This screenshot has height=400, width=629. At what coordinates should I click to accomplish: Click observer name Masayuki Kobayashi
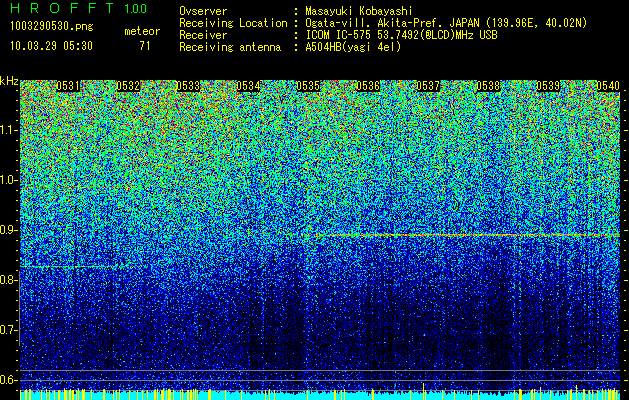coord(359,11)
